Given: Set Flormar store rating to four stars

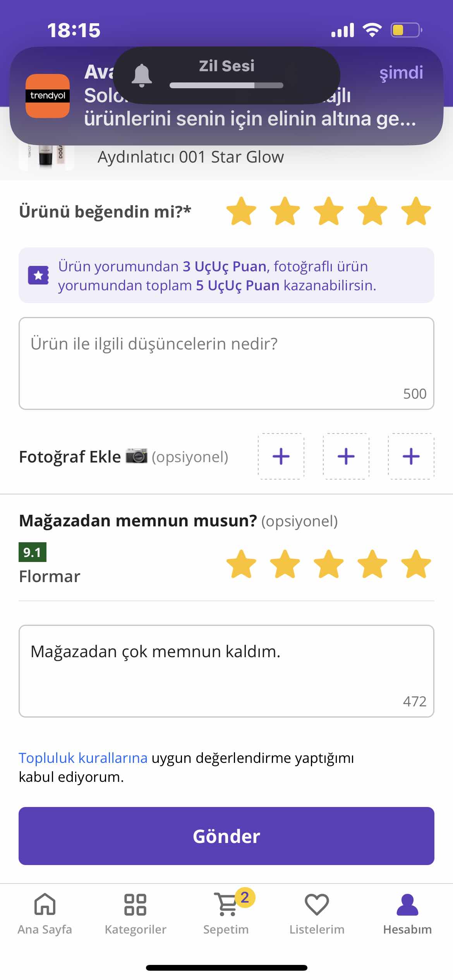Looking at the screenshot, I should click(x=372, y=564).
